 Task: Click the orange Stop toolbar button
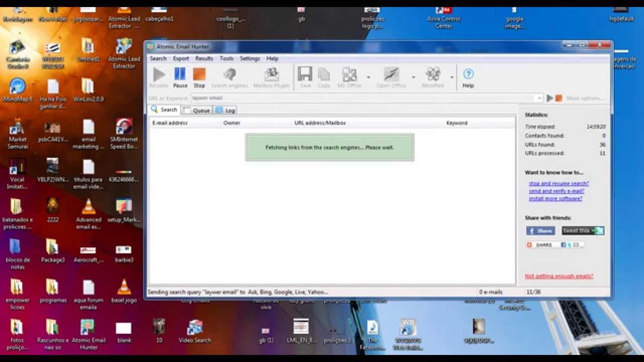pos(199,78)
